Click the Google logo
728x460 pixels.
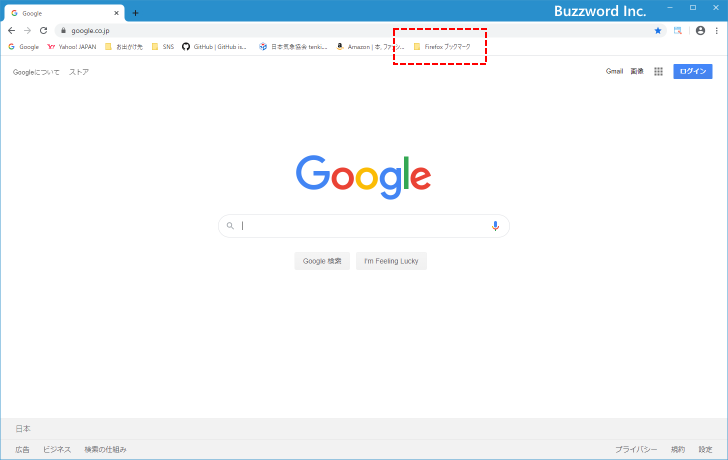364,177
